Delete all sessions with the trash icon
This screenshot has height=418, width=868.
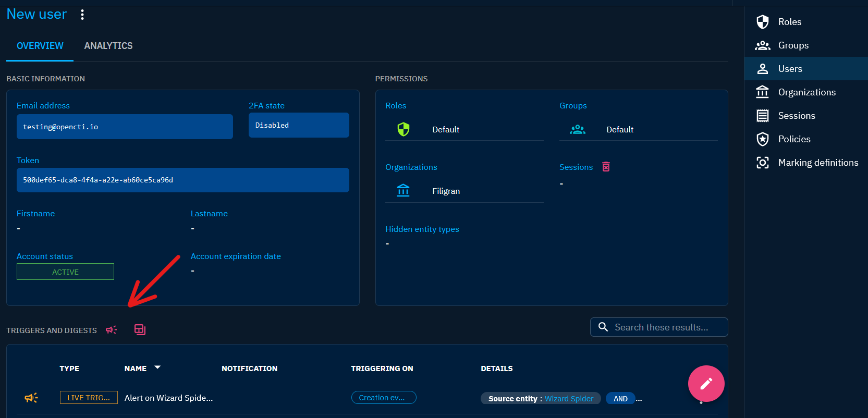click(x=606, y=167)
